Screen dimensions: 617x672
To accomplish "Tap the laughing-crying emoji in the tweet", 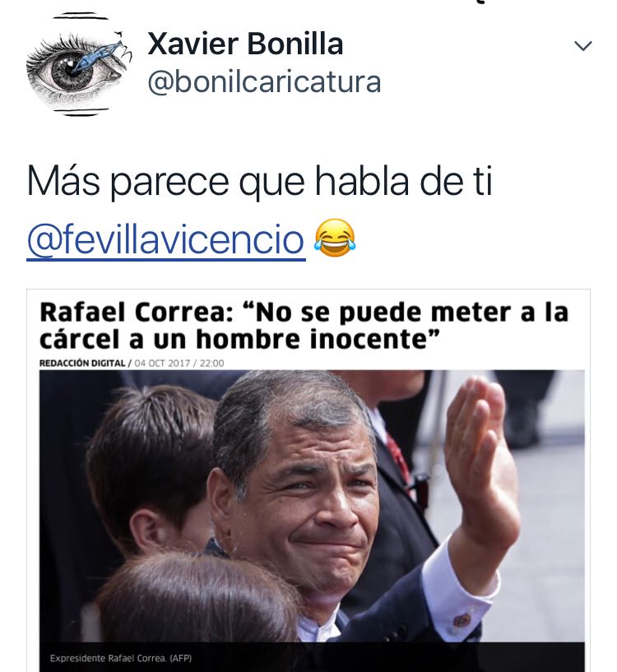I will 335,239.
